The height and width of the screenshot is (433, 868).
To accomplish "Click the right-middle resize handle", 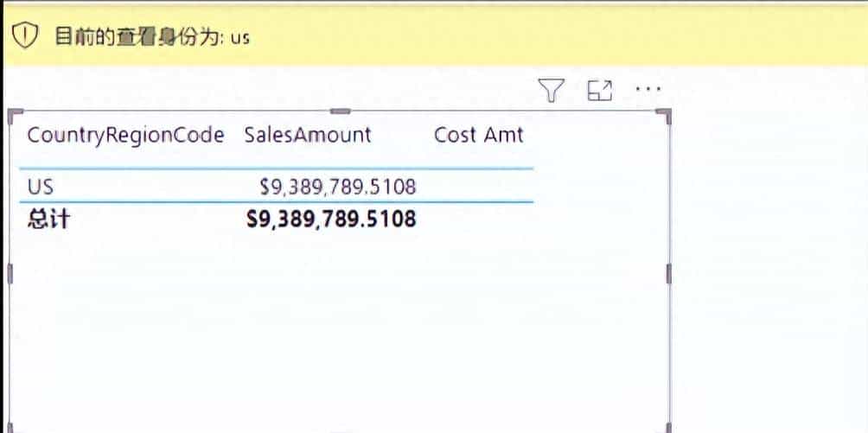I will tap(668, 273).
